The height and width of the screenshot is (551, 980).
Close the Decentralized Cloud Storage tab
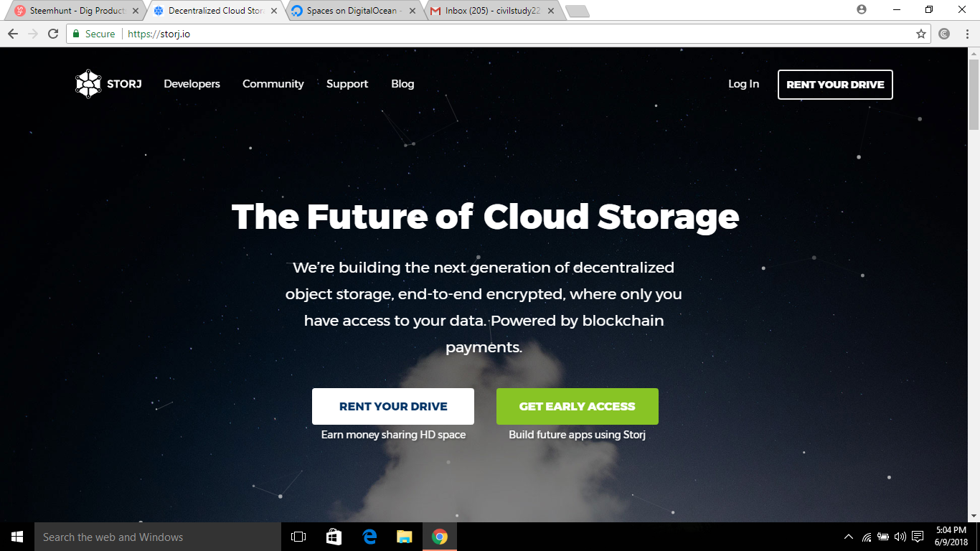coord(275,11)
